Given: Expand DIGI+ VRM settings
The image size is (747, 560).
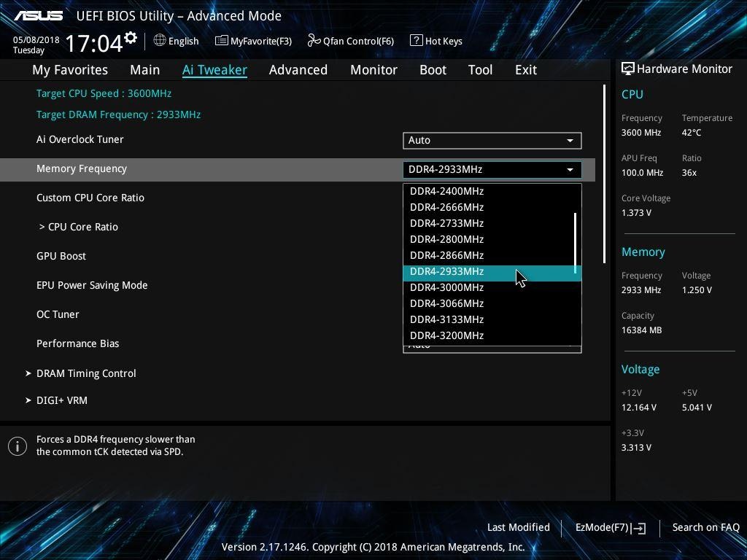Looking at the screenshot, I should coord(62,400).
